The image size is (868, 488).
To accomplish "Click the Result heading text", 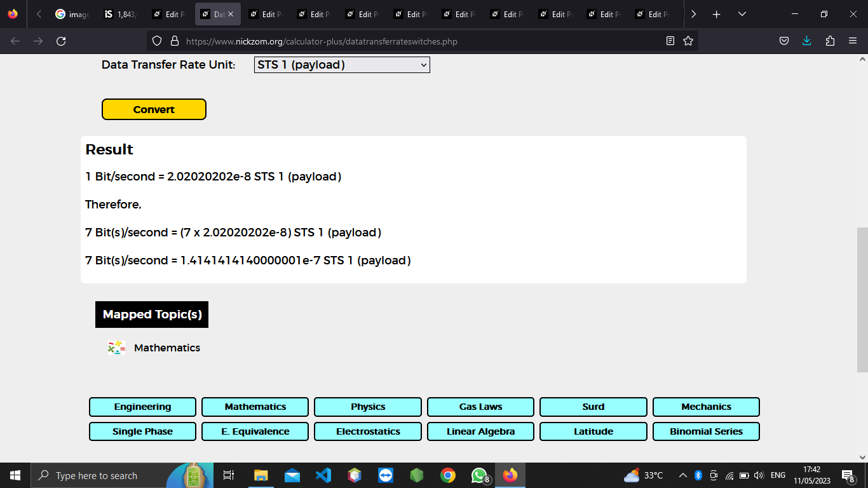I will point(109,149).
